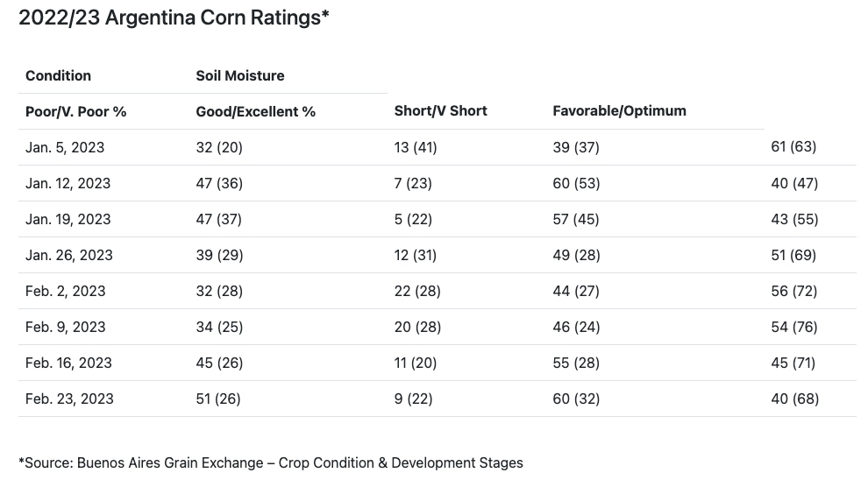Select the "Jan. 5, 2023" date cell

65,147
